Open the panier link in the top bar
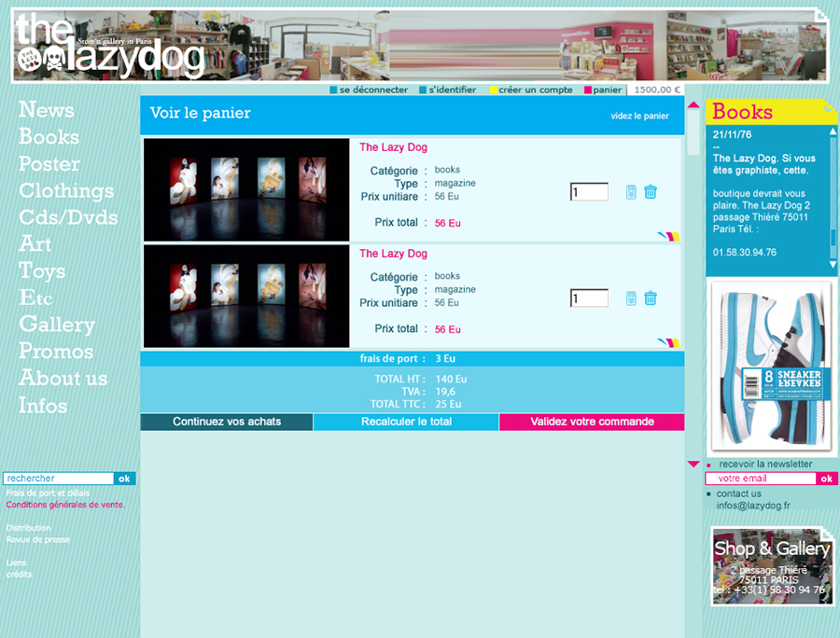This screenshot has width=840, height=638. (x=603, y=90)
